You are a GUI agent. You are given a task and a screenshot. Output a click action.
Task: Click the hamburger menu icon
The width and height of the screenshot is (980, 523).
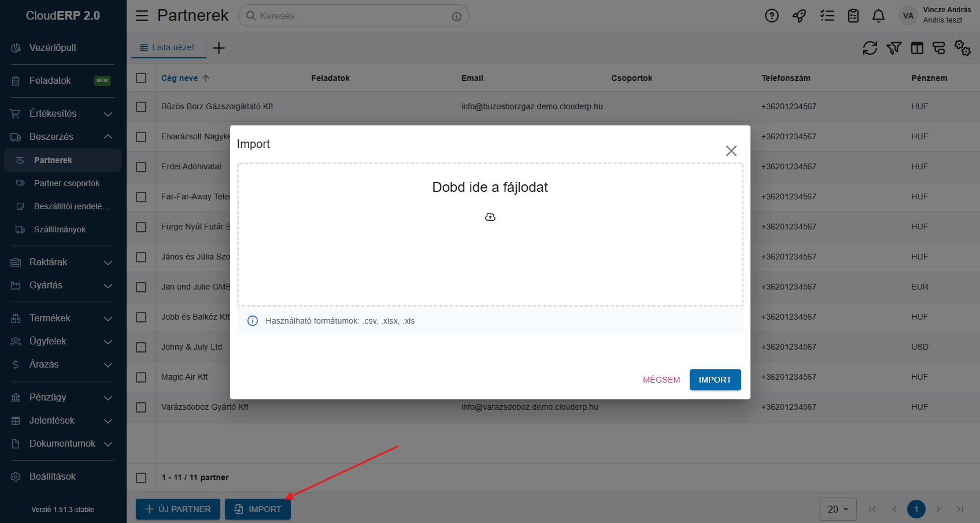point(142,16)
